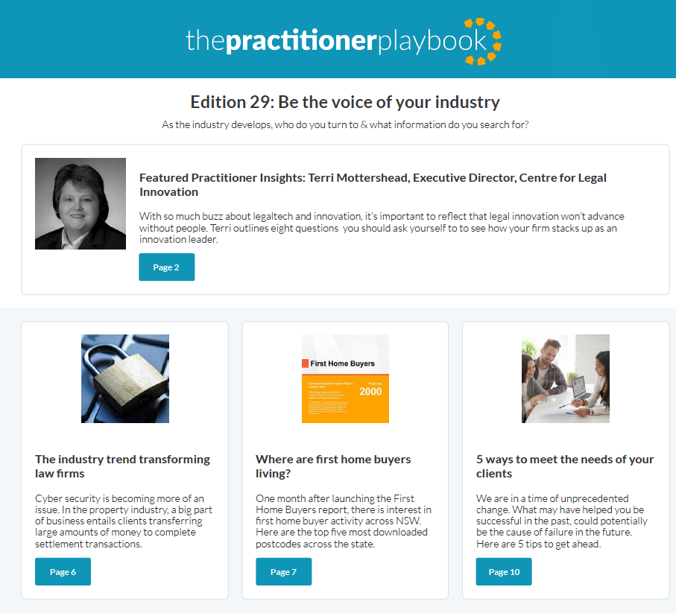This screenshot has width=676, height=616.
Task: Open the Page 7 button
Action: tap(283, 571)
